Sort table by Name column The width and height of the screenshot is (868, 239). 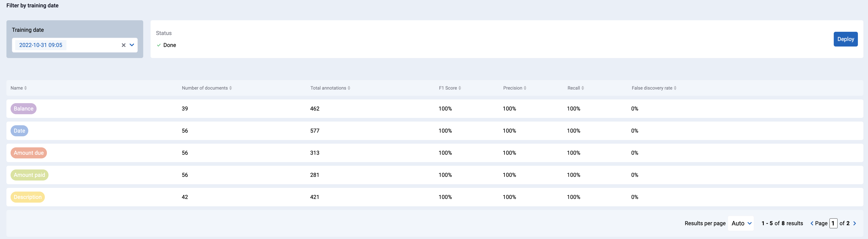[x=19, y=88]
